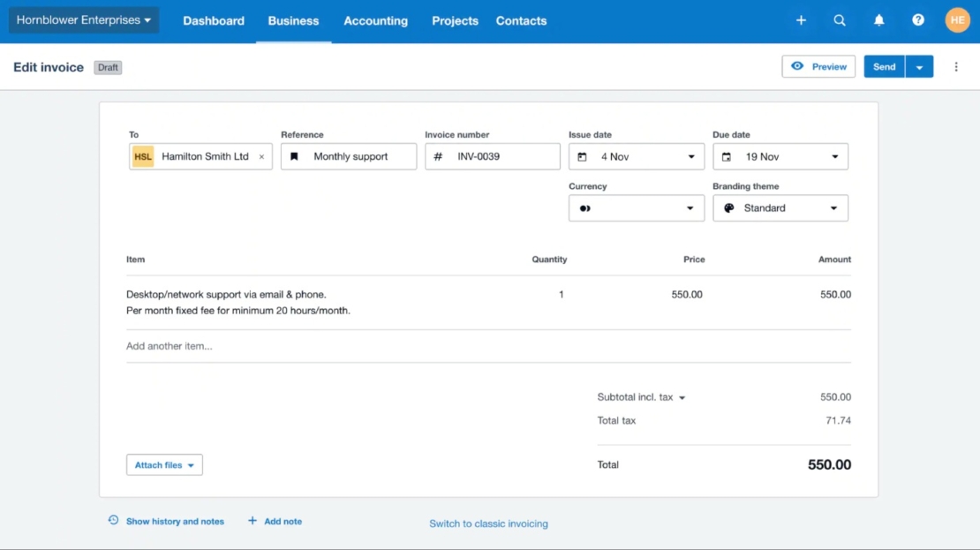This screenshot has height=550, width=980.
Task: Click Switch to classic invoicing
Action: pyautogui.click(x=488, y=523)
